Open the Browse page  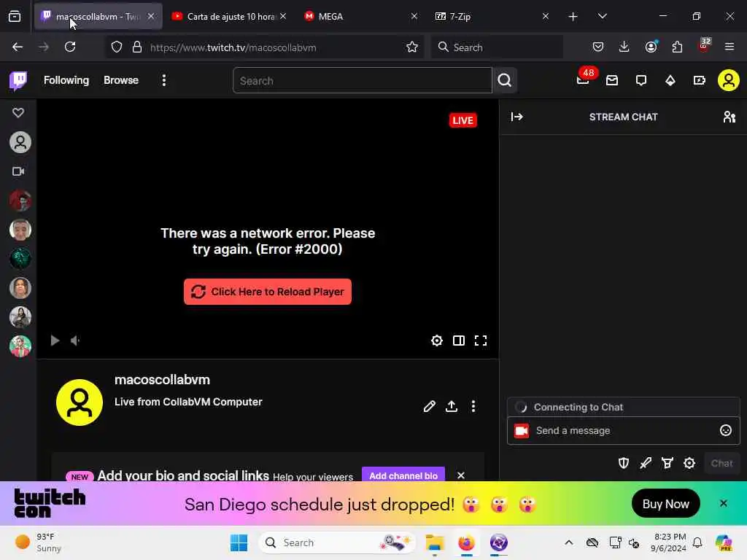(121, 80)
